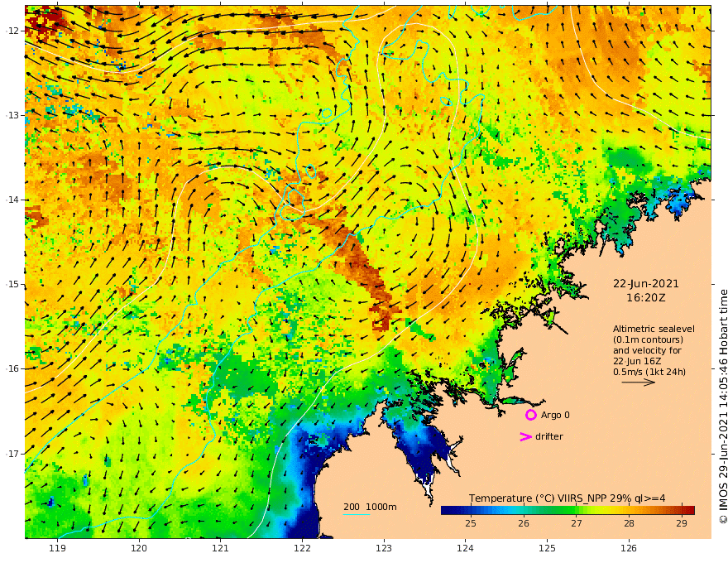The width and height of the screenshot is (728, 563).
Task: Click the color bar value 26
Action: pos(523,523)
